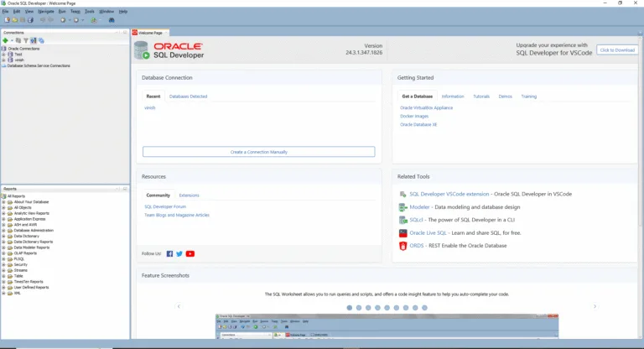Click the Create a Connection Manually button
This screenshot has width=644, height=349.
[x=259, y=152]
